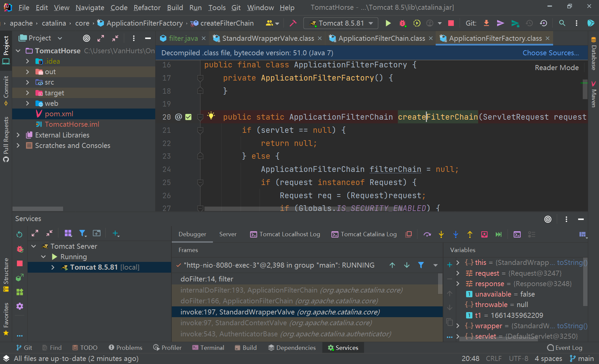Click Resume Program icon in debugger toolbar
Viewport: 599px width, 364px height.
pos(498,235)
